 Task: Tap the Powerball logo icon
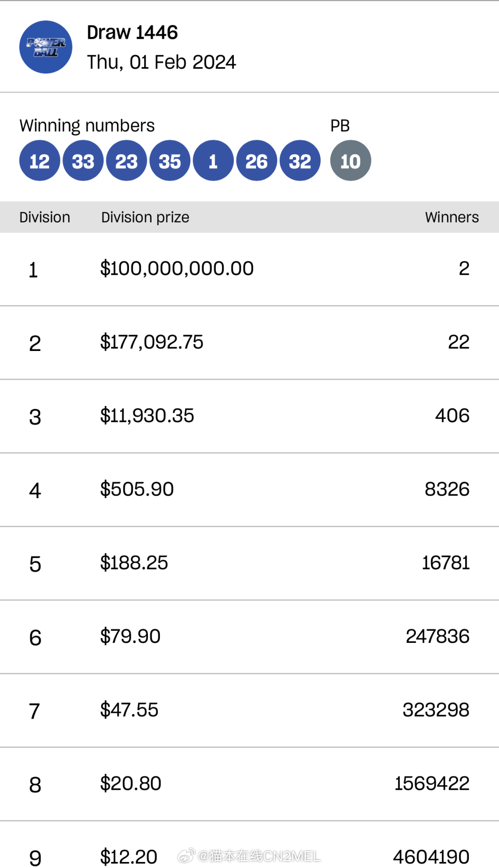[x=46, y=47]
